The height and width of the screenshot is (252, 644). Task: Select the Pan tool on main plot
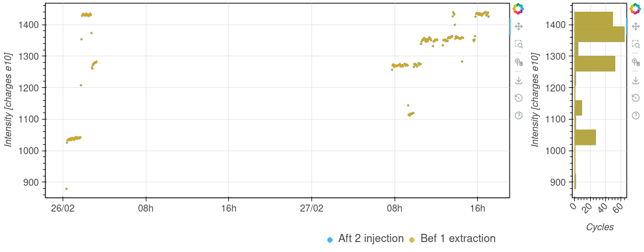click(x=518, y=26)
